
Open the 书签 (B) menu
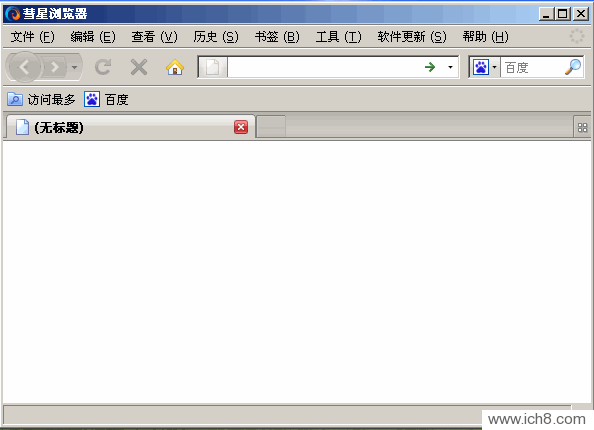point(277,37)
